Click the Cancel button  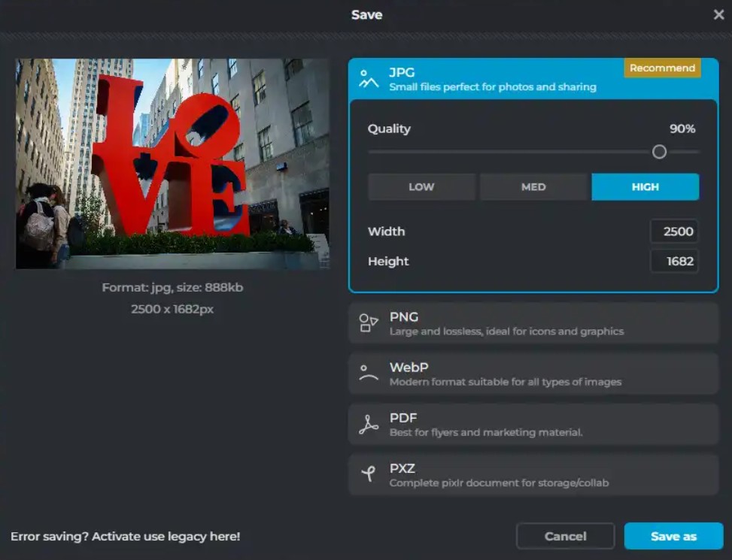click(x=565, y=536)
